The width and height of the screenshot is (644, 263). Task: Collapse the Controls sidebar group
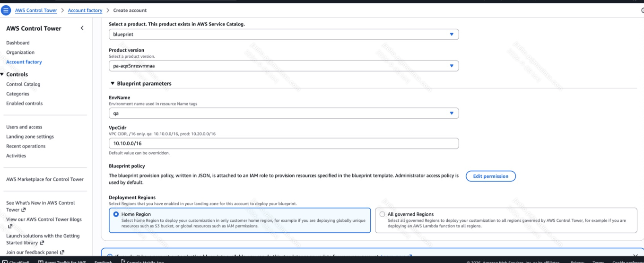(2, 74)
